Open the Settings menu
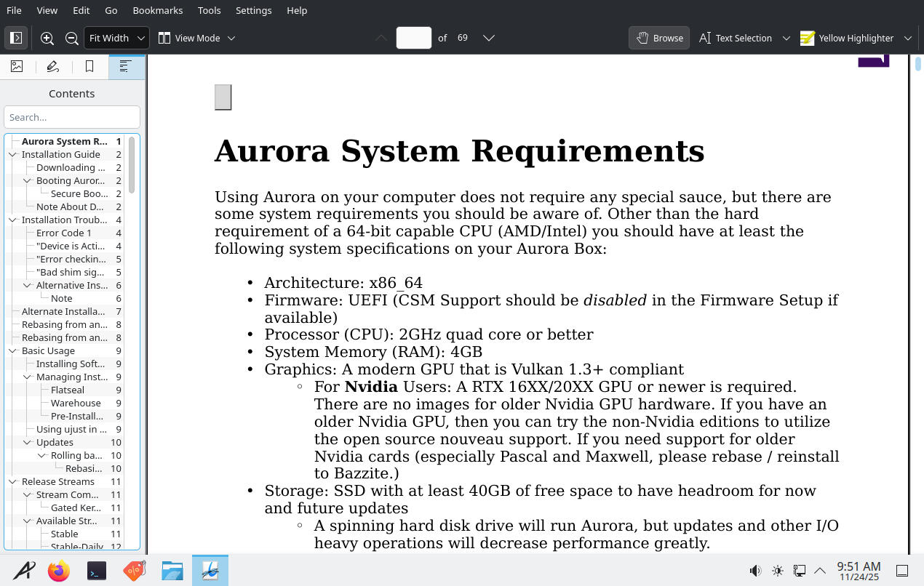The width and height of the screenshot is (924, 586). [253, 10]
